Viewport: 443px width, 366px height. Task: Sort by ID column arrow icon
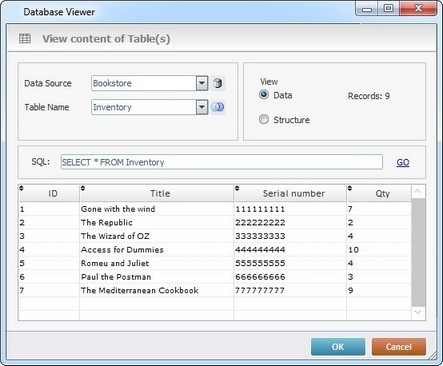21,188
